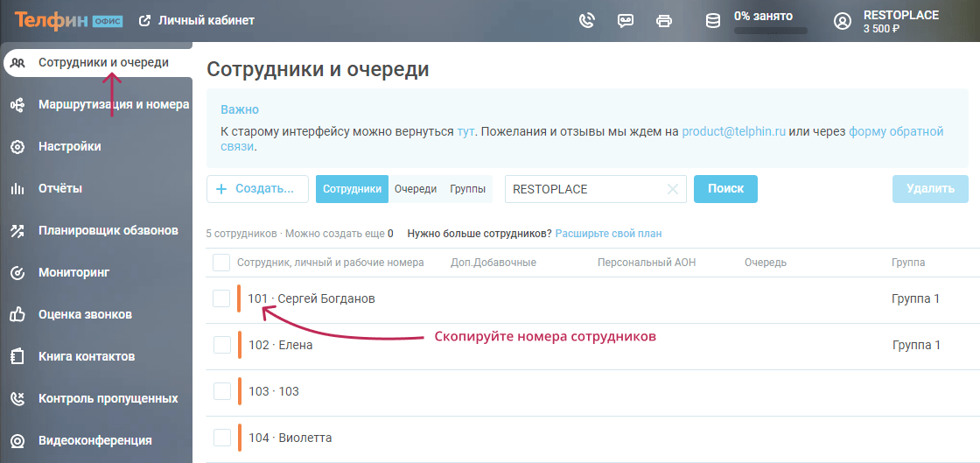Click the Телфин Офис logo
Screen dimensions: 980x463
pos(69,21)
